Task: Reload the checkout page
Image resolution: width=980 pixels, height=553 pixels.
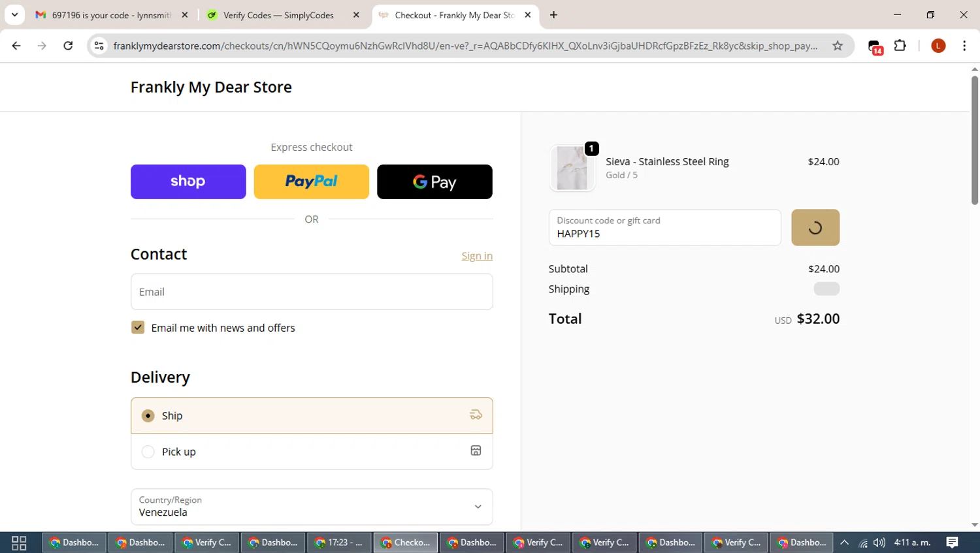Action: [x=68, y=46]
